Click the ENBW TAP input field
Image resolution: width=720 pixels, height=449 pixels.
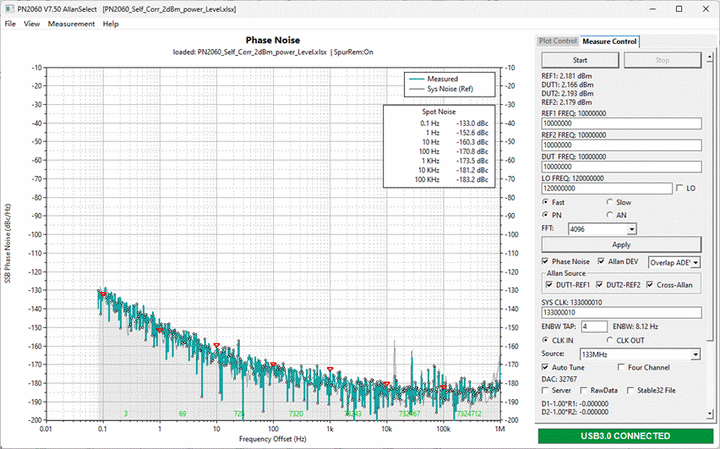pos(594,327)
